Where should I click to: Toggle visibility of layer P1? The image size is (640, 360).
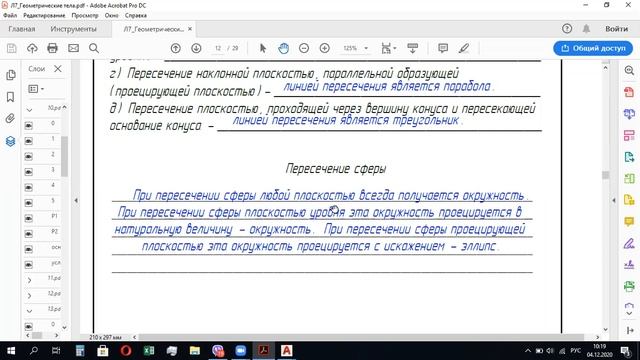(x=28, y=218)
